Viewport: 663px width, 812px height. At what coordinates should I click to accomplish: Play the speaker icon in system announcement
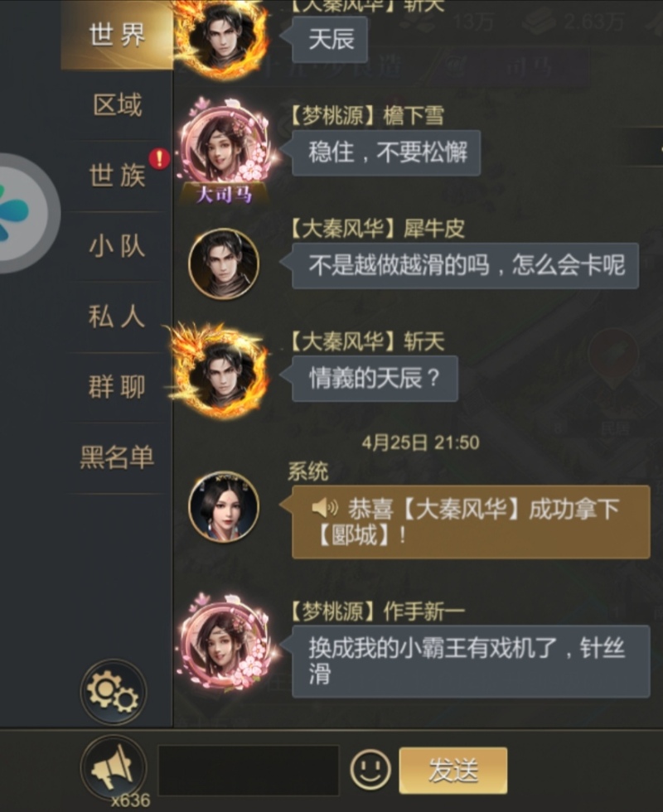click(325, 509)
